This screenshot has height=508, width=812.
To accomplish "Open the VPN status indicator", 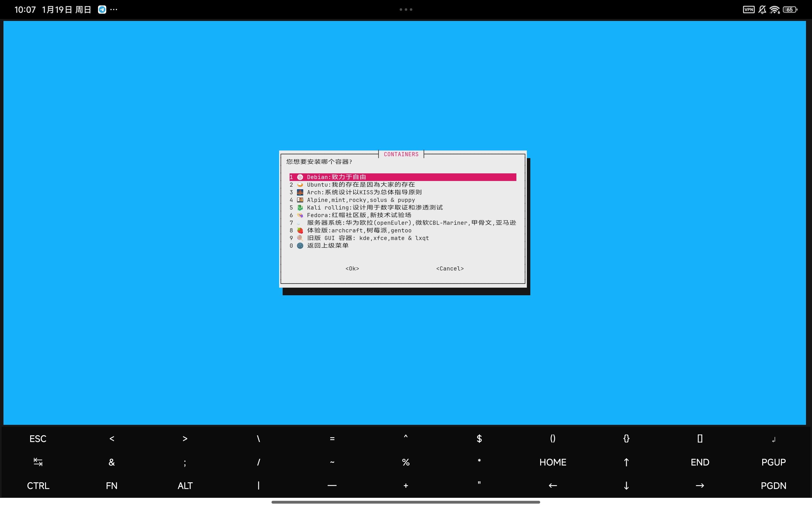I will pyautogui.click(x=749, y=10).
